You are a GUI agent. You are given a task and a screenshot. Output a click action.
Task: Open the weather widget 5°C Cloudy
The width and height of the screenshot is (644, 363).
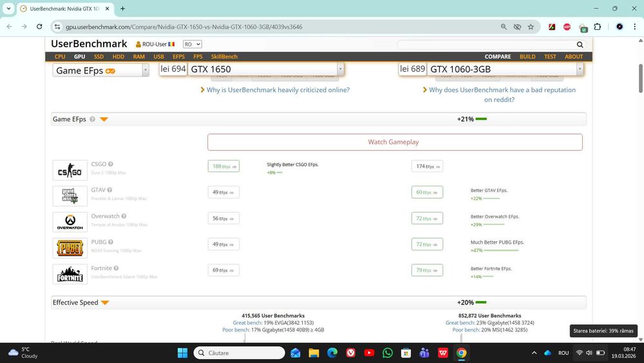[x=23, y=353]
